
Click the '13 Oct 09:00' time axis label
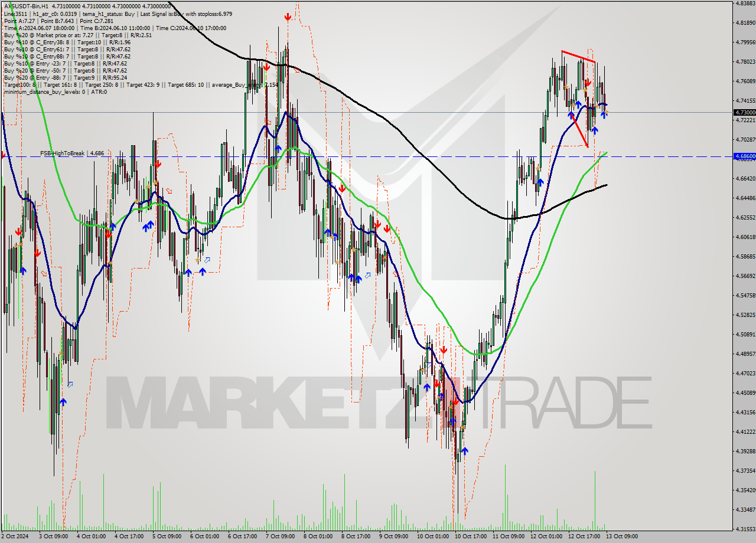click(621, 537)
